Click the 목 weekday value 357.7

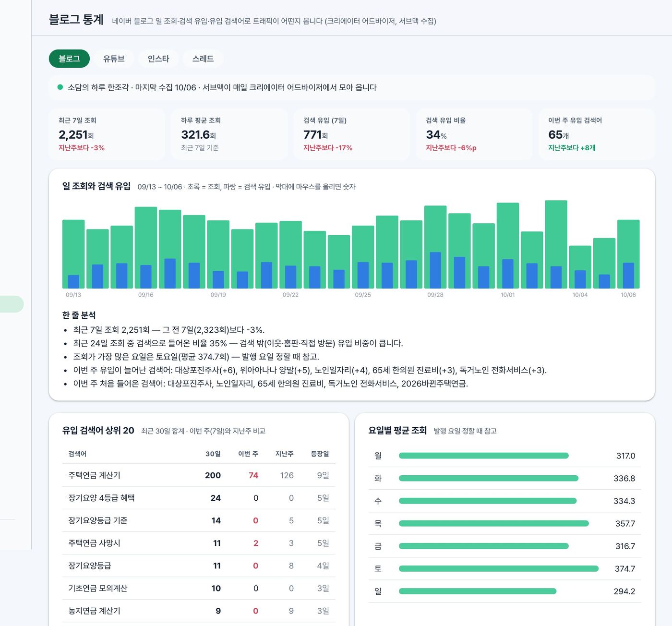[x=625, y=523]
